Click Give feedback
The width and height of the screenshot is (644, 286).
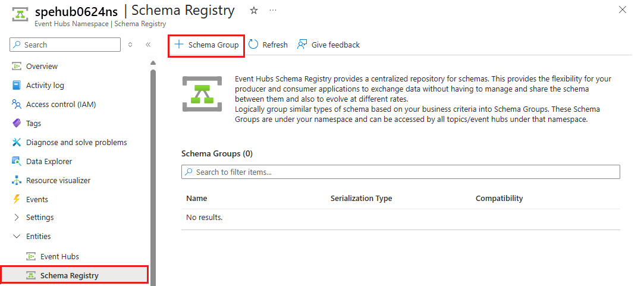tap(335, 45)
